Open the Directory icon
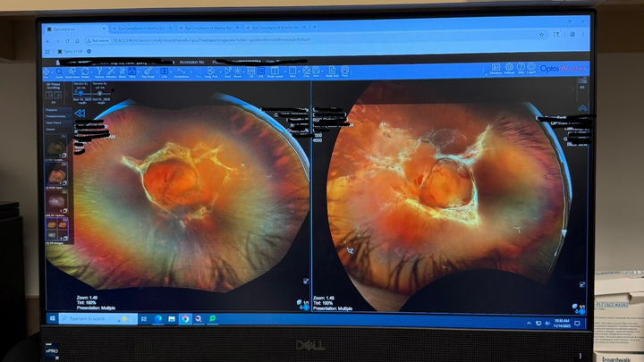The width and height of the screenshot is (644, 362). coord(496,69)
